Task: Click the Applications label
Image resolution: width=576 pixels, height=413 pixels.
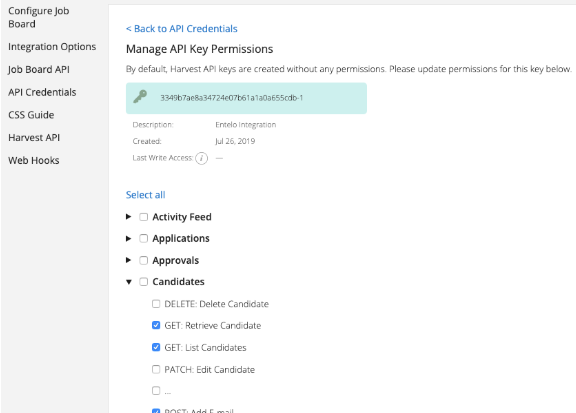Action: [x=181, y=239]
